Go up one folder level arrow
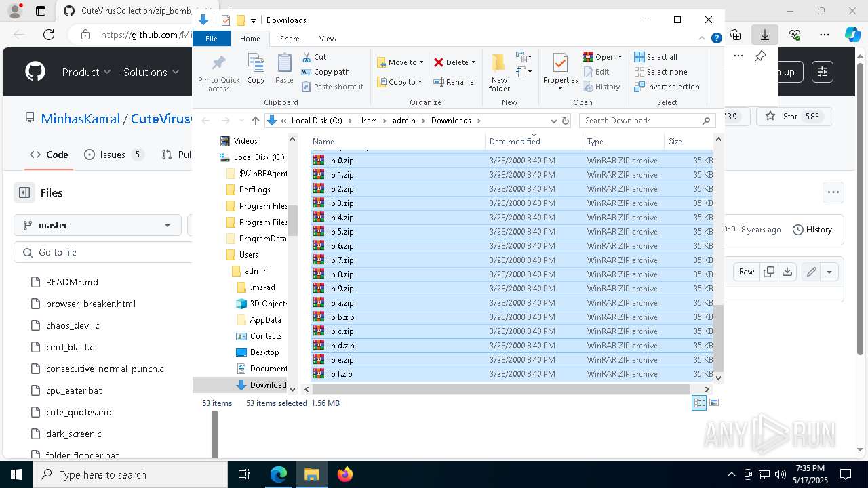 (x=255, y=121)
